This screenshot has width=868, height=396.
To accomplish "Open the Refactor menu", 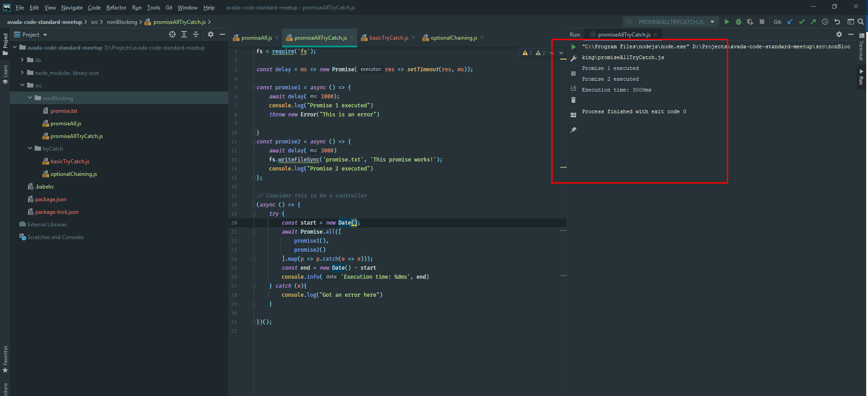I will (116, 8).
